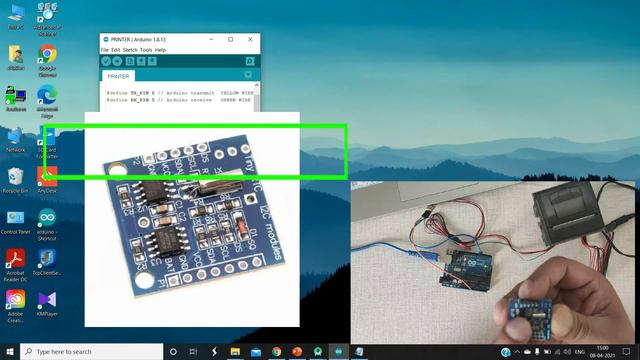Open the Windows Start menu
Viewport: 640px width, 360px height.
point(10,351)
